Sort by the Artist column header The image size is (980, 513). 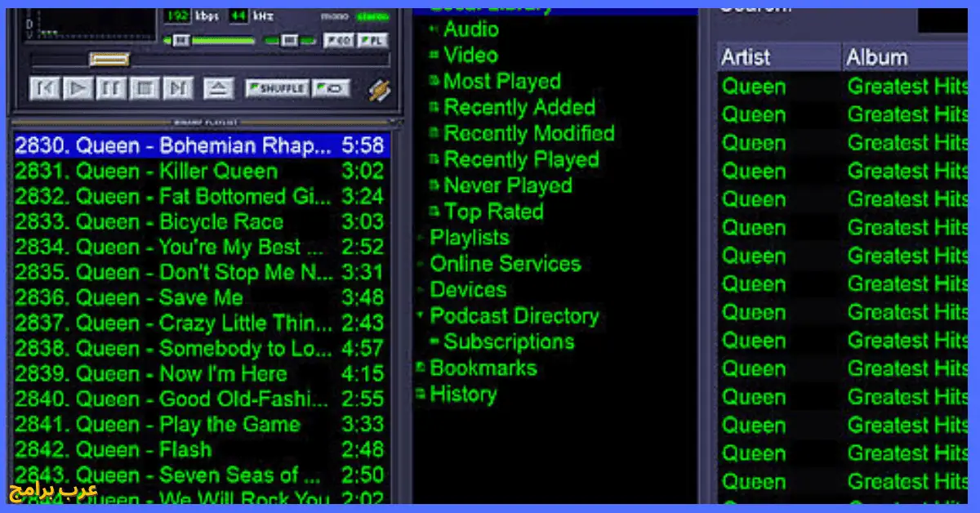[x=779, y=57]
